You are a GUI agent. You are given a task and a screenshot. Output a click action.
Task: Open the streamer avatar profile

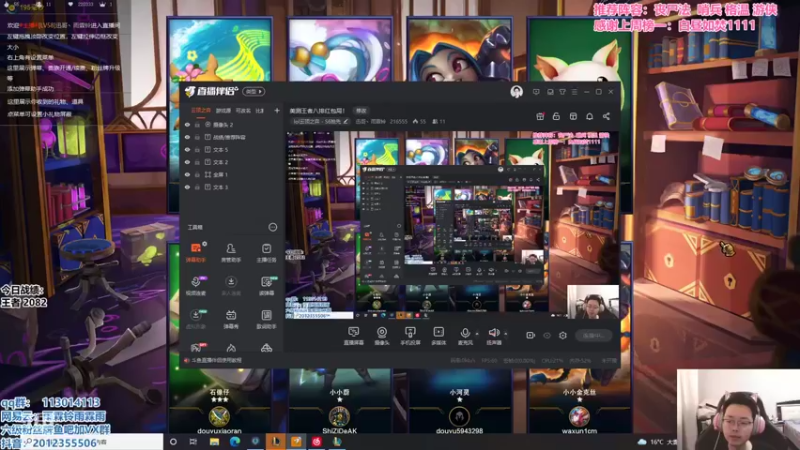pyautogui.click(x=516, y=92)
